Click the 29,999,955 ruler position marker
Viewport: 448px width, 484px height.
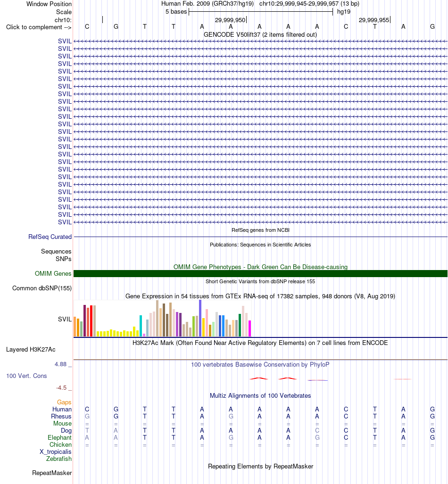pyautogui.click(x=374, y=20)
